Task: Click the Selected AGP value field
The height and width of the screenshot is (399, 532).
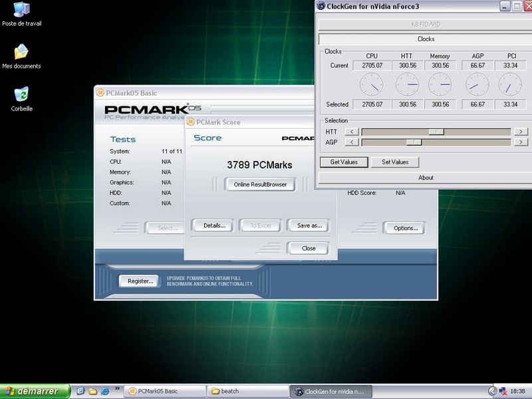Action: [x=477, y=104]
